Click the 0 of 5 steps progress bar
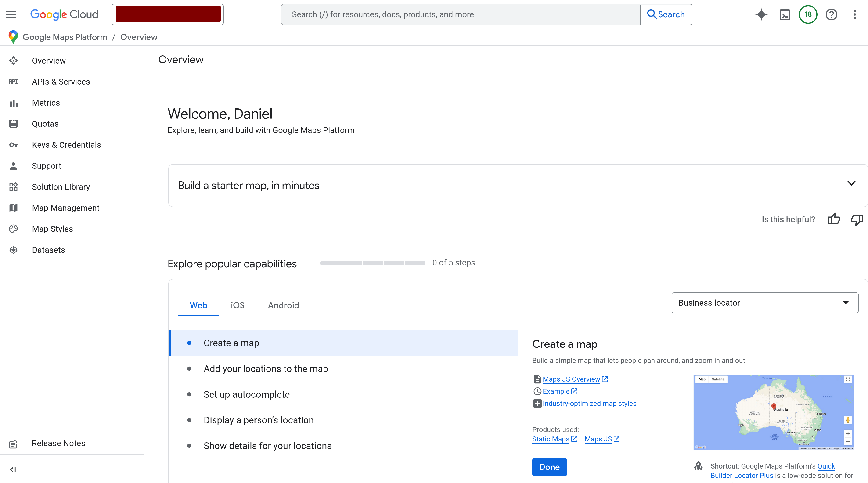Screen dimensions: 868x483 (372, 263)
